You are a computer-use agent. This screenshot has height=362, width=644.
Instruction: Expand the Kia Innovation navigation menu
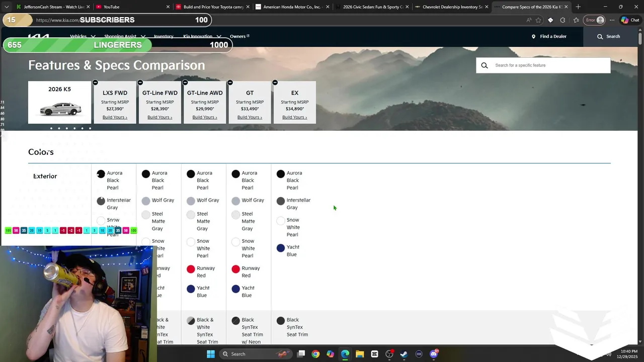pos(201,36)
